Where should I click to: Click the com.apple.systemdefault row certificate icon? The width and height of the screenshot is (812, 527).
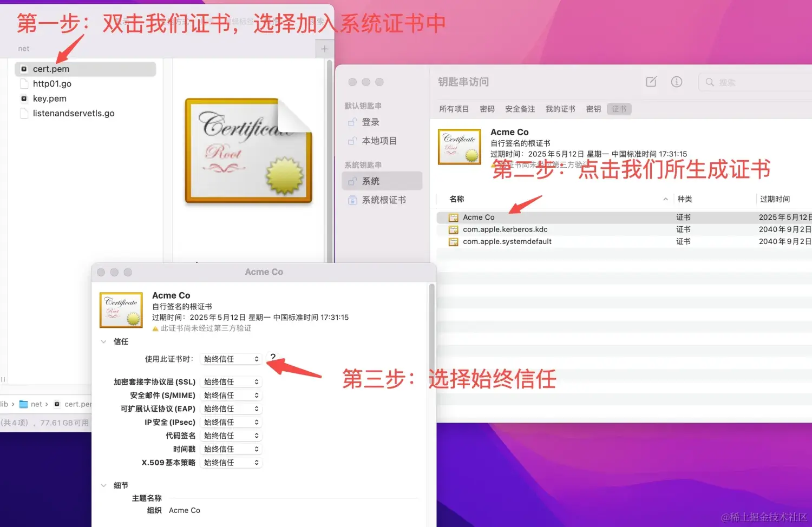453,242
